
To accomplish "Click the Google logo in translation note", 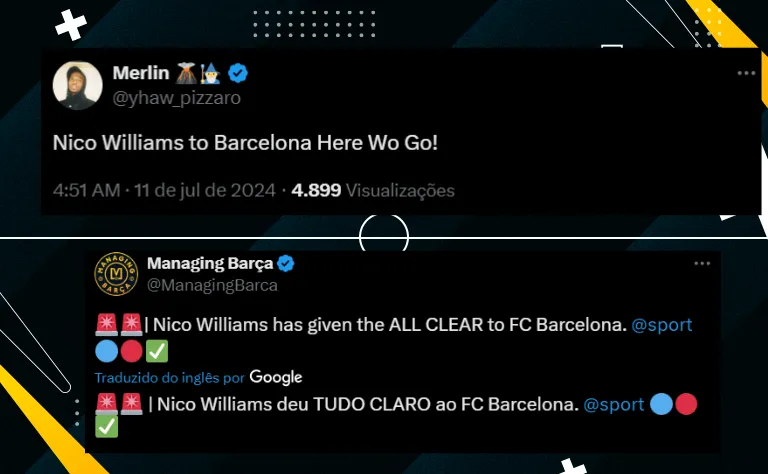I will [276, 377].
